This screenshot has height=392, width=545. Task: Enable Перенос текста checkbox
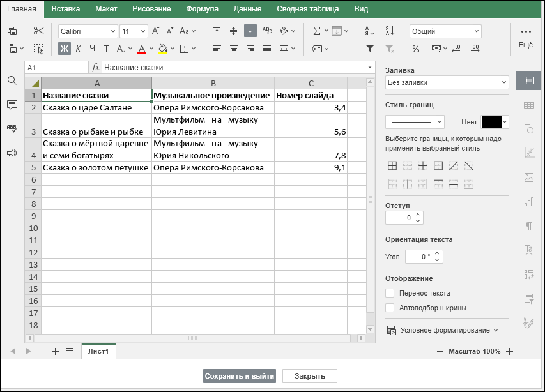point(390,293)
